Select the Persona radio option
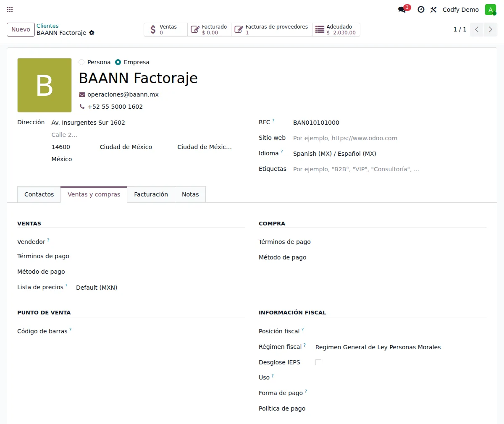Image resolution: width=504 pixels, height=424 pixels. pyautogui.click(x=81, y=62)
